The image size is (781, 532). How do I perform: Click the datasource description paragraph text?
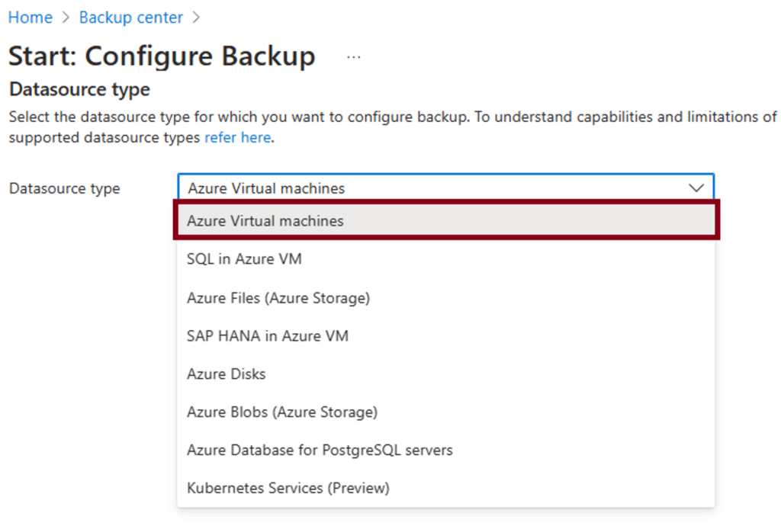tap(393, 127)
